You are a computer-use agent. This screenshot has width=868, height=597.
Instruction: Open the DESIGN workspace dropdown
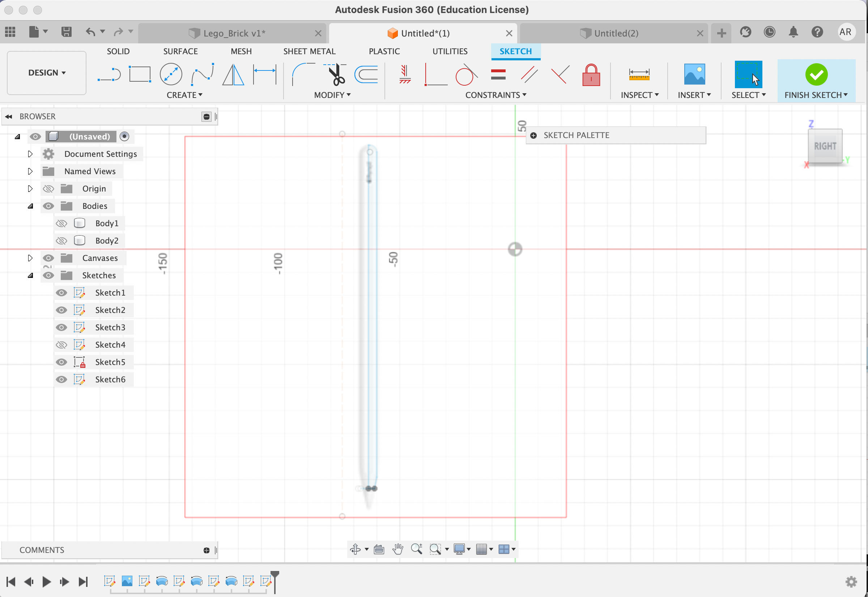(47, 73)
